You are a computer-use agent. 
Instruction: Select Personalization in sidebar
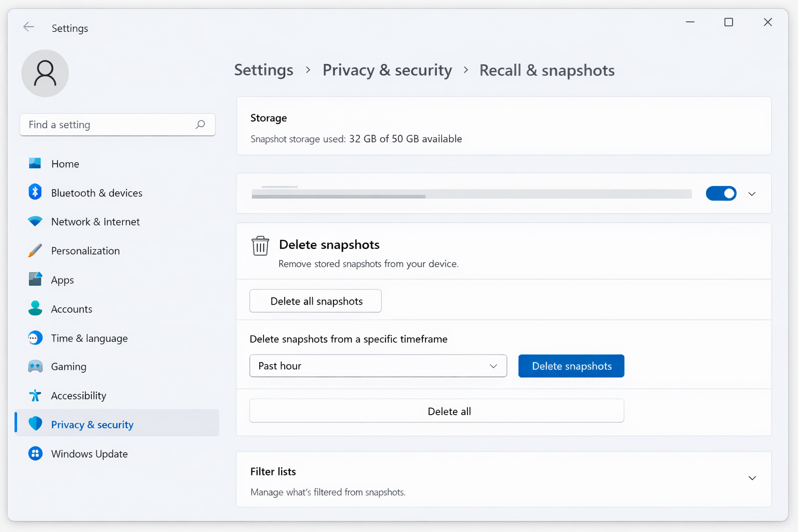[85, 251]
